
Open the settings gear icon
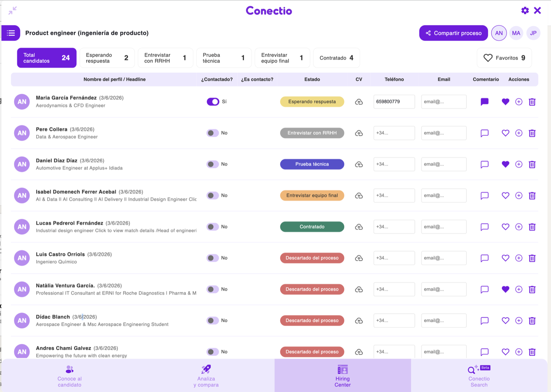tap(525, 11)
